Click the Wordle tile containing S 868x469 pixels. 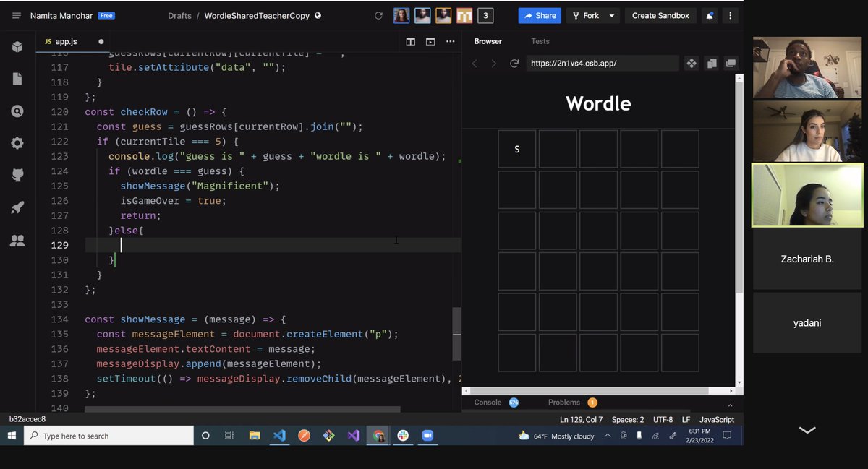tap(517, 149)
